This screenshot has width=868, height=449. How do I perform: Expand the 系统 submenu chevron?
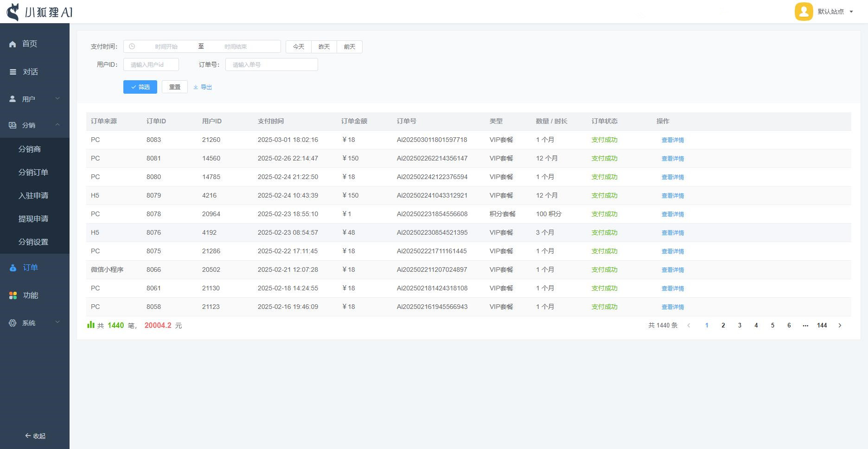click(57, 322)
